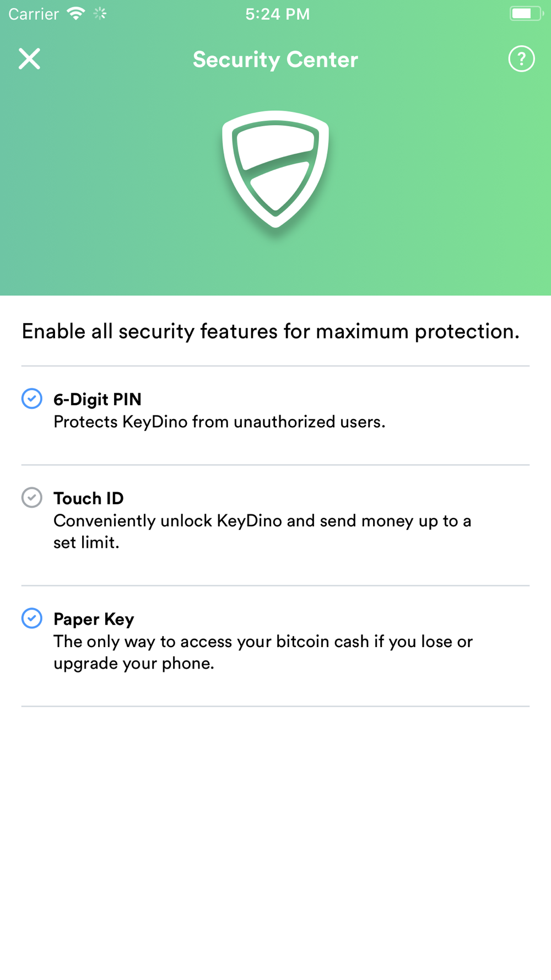Open the Paper Key heading
551x980 pixels.
coord(94,619)
